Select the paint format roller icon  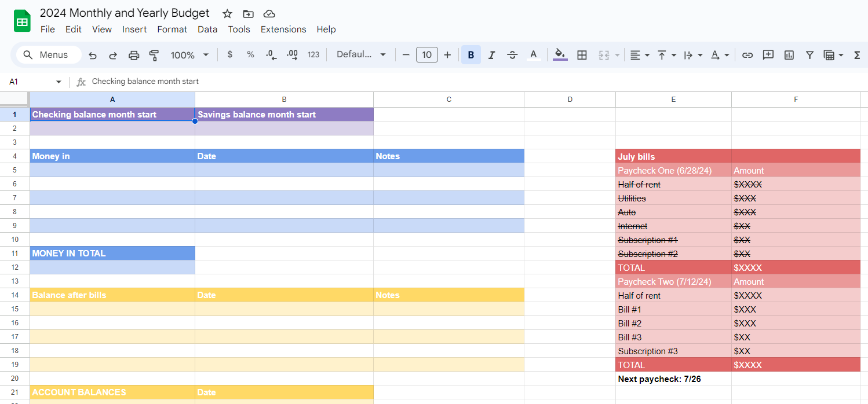(154, 55)
